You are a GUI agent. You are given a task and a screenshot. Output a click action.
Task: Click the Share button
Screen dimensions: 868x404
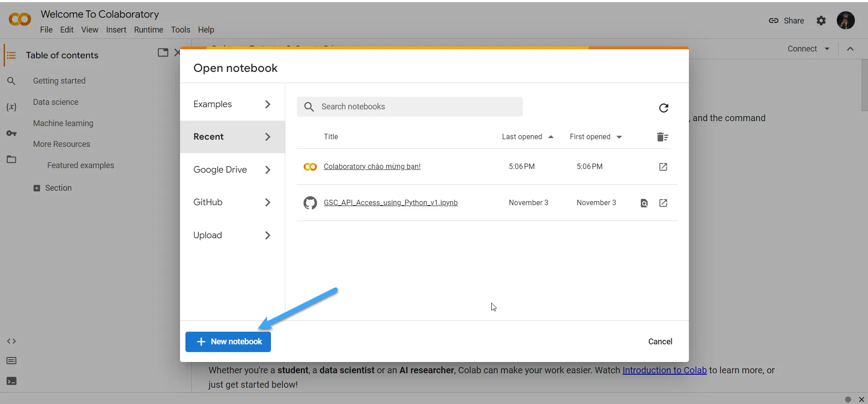pos(787,21)
